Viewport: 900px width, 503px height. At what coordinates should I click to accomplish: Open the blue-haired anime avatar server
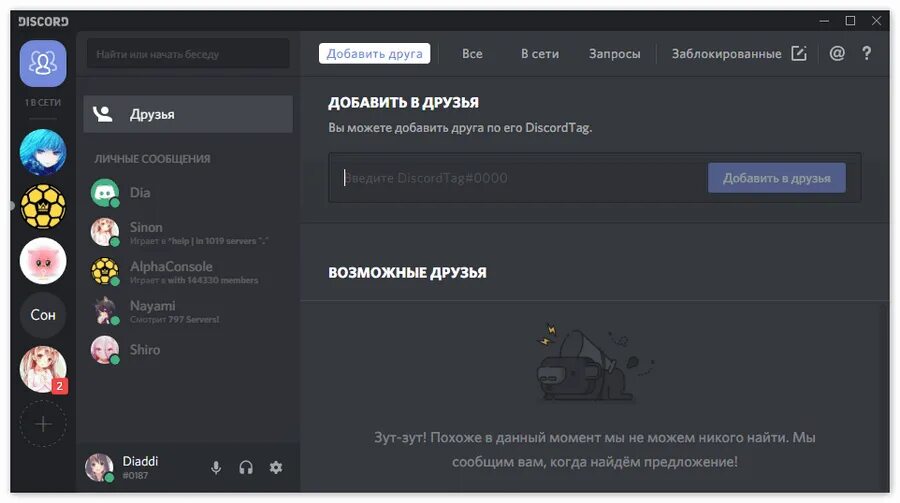tap(43, 152)
